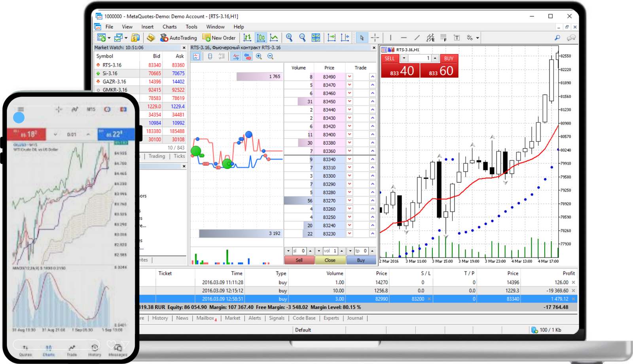Tap the Charts icon on the mobile bottom bar

48,349
